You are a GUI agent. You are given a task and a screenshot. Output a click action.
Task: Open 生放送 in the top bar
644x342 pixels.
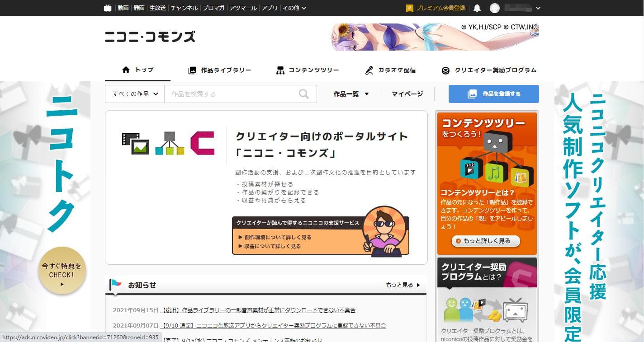(157, 8)
